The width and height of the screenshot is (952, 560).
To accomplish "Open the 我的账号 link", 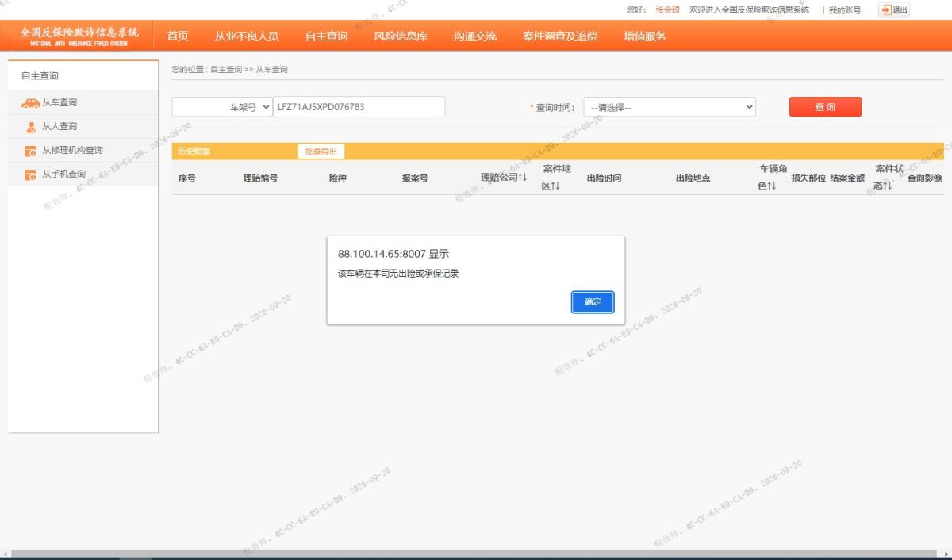I will tap(845, 10).
